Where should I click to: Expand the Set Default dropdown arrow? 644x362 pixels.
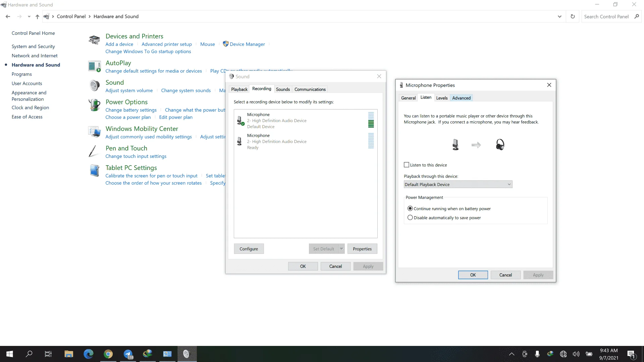tap(341, 249)
